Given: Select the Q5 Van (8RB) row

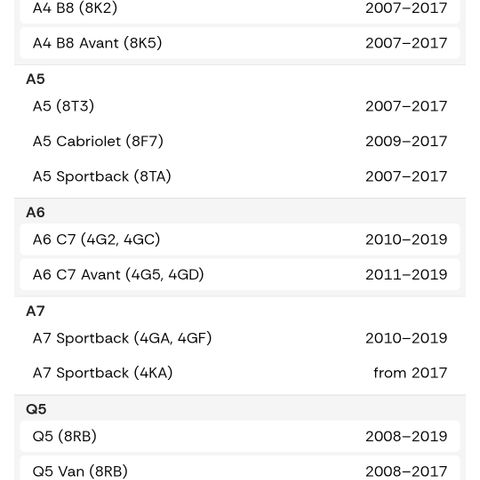Looking at the screenshot, I should [240, 469].
